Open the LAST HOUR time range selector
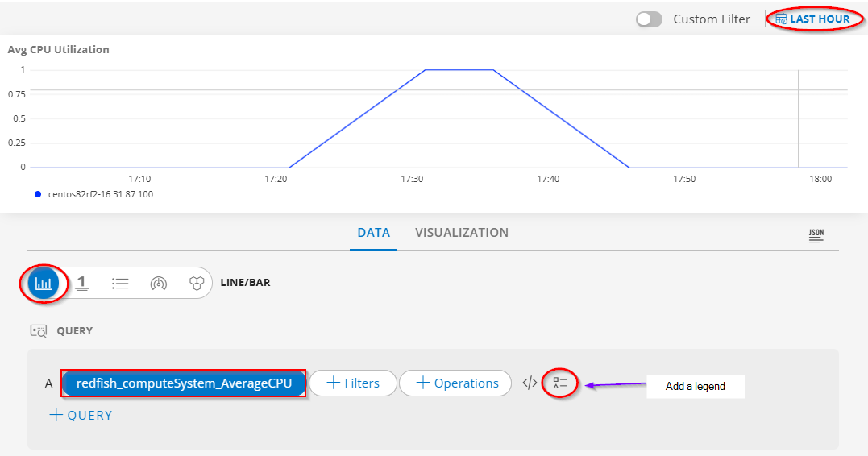This screenshot has width=868, height=456. [812, 19]
